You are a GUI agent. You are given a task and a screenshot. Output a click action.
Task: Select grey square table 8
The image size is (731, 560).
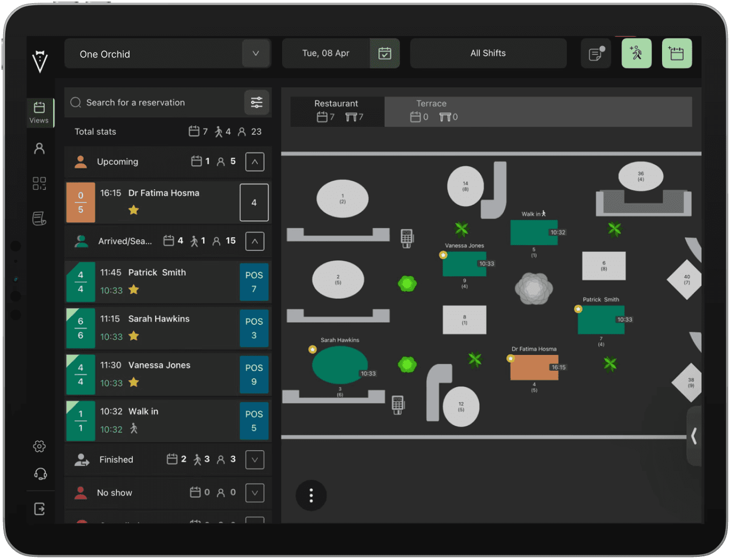point(465,320)
